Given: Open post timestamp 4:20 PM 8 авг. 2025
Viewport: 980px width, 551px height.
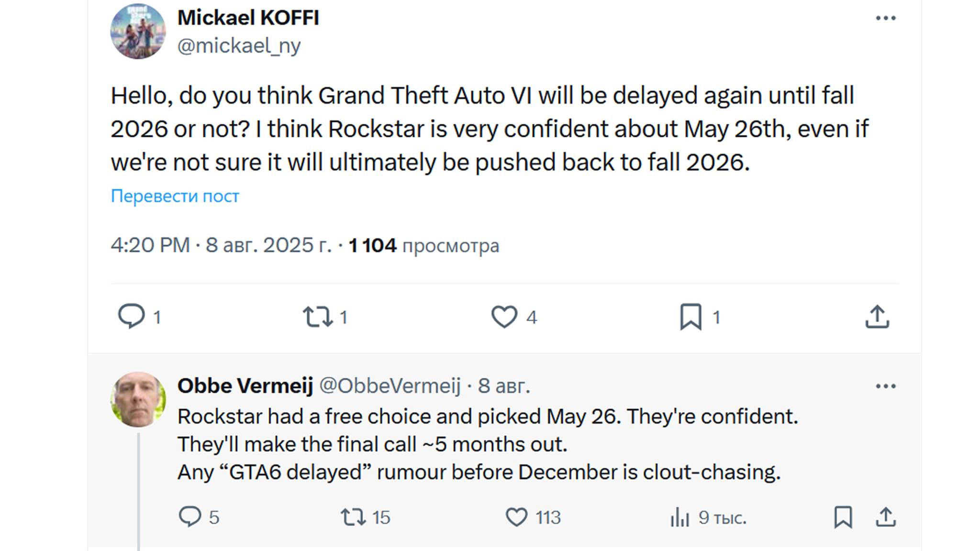Looking at the screenshot, I should [221, 245].
